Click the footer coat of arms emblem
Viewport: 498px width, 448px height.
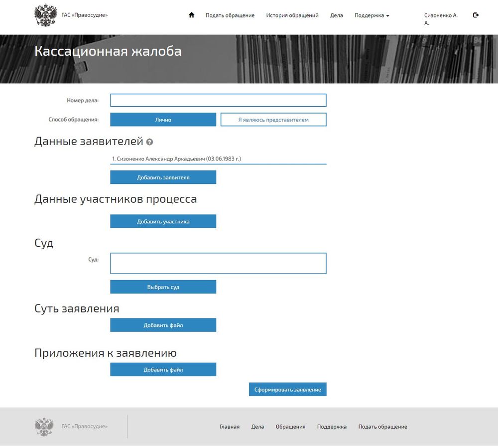44,427
